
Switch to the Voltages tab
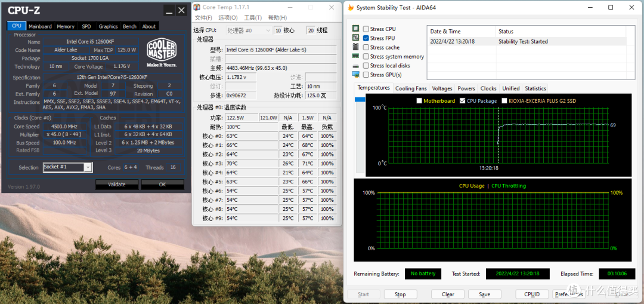tap(442, 88)
